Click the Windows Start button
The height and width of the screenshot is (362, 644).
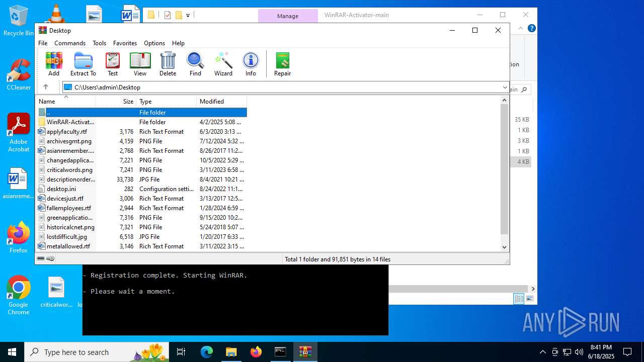[12, 352]
